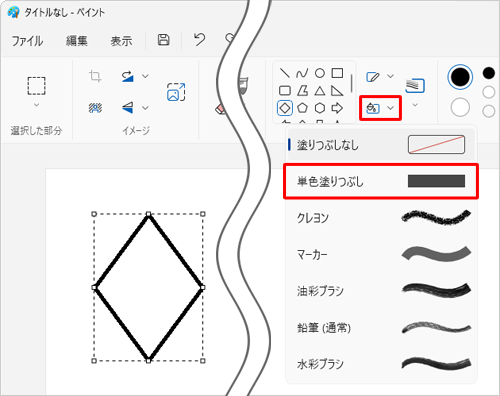Click bottom-right handle of diamond selection
This screenshot has height=396, width=500.
click(x=203, y=361)
